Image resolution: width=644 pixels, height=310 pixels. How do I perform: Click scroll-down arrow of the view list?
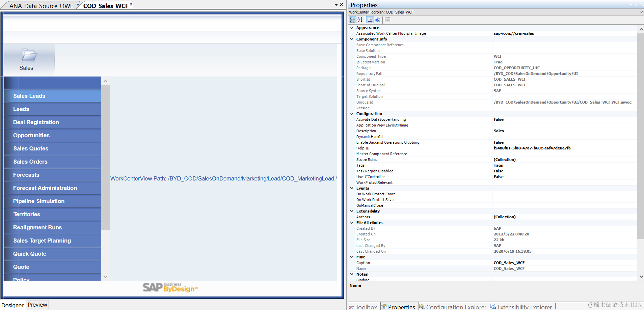105,277
